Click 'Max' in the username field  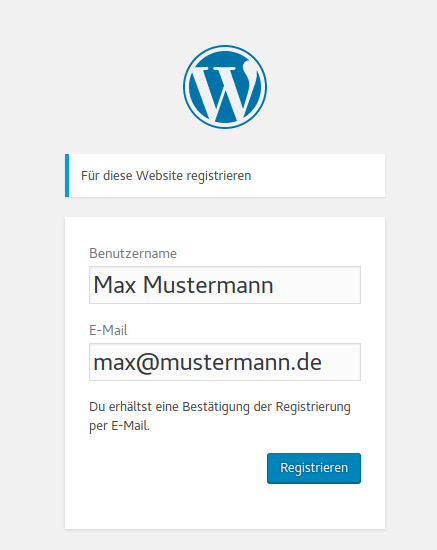point(115,285)
